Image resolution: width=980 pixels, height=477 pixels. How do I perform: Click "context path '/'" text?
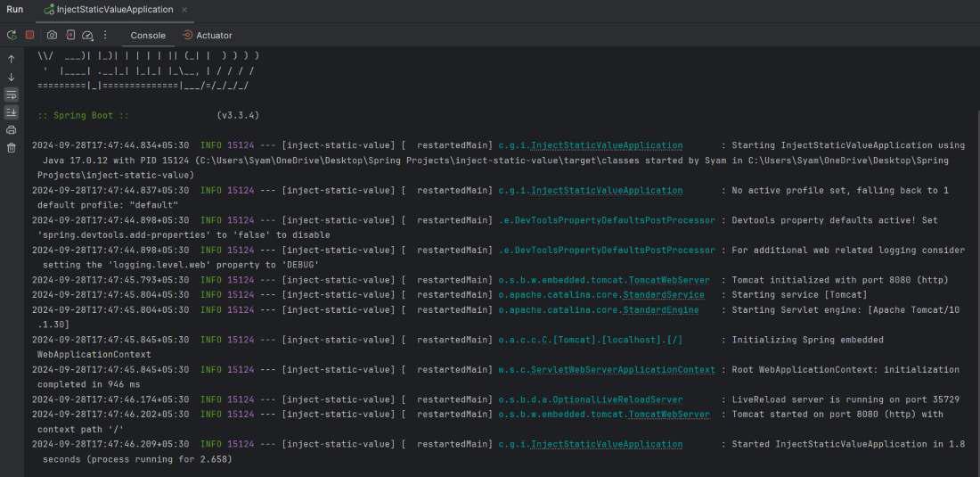point(80,430)
